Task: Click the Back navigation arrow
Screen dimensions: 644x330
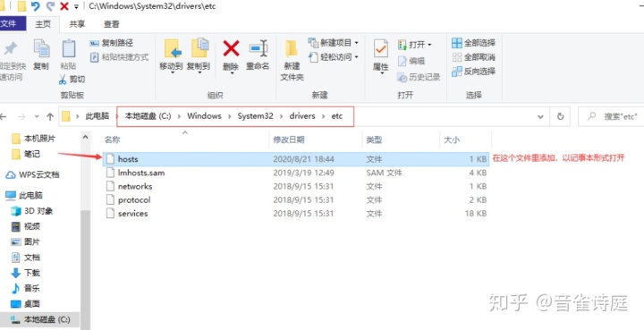Action: click(4, 117)
